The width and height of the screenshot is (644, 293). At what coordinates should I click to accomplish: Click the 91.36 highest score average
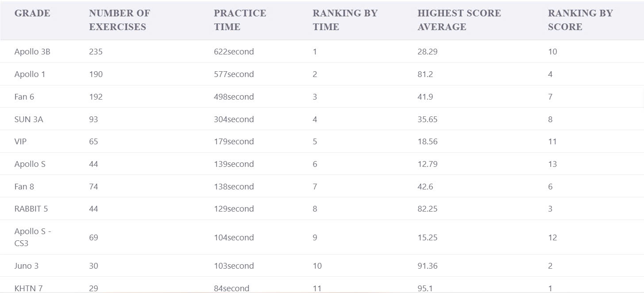427,266
